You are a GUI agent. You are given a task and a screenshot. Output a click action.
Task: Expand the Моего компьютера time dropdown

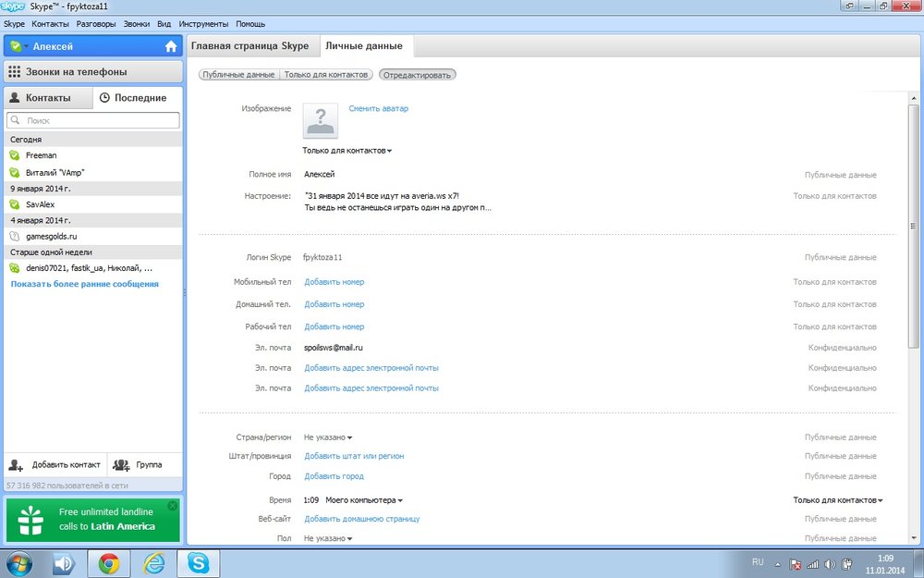(x=363, y=499)
